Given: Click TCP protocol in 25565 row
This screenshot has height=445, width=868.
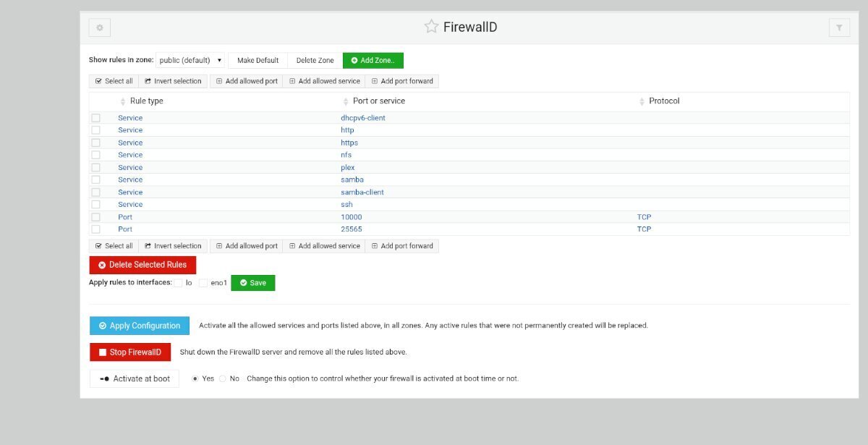Looking at the screenshot, I should tap(644, 229).
